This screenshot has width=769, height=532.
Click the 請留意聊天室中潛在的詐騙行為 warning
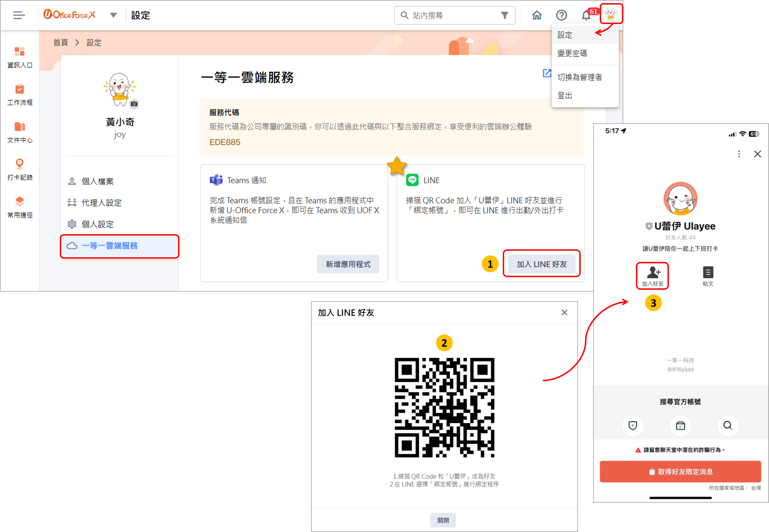coord(680,450)
